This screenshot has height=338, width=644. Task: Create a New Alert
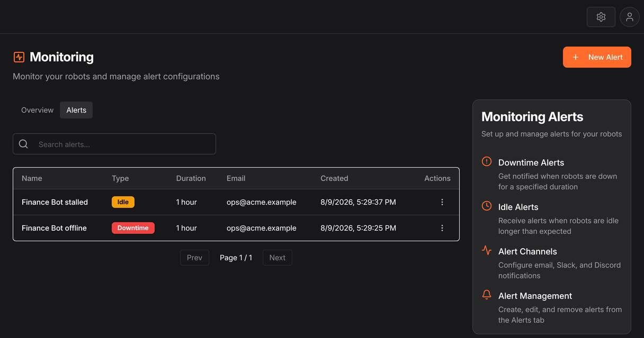point(597,57)
